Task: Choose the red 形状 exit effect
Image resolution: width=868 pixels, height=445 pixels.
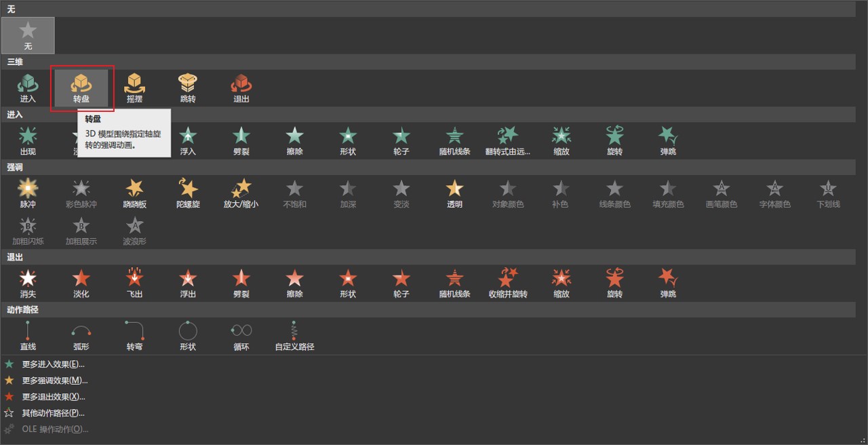Action: click(348, 283)
